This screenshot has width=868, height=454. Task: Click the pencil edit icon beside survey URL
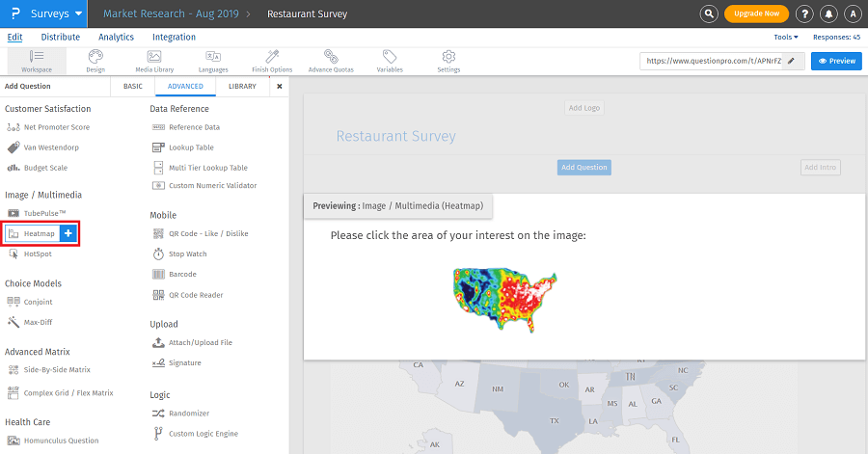tap(791, 61)
